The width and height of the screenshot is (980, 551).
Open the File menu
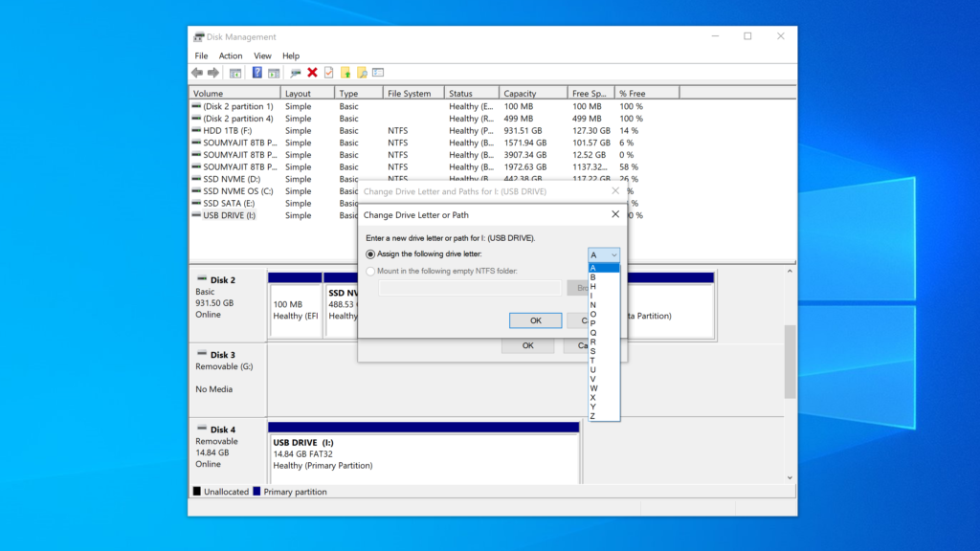[201, 55]
